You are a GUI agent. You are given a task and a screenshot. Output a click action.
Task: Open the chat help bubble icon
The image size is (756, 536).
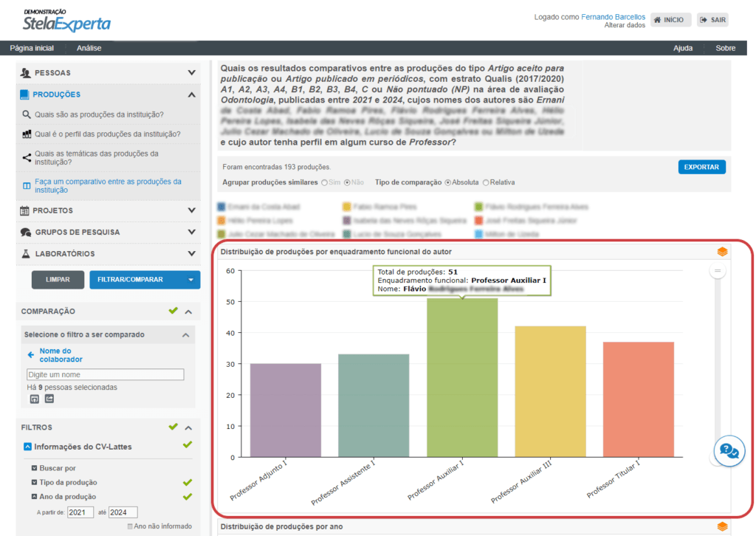coord(729,450)
